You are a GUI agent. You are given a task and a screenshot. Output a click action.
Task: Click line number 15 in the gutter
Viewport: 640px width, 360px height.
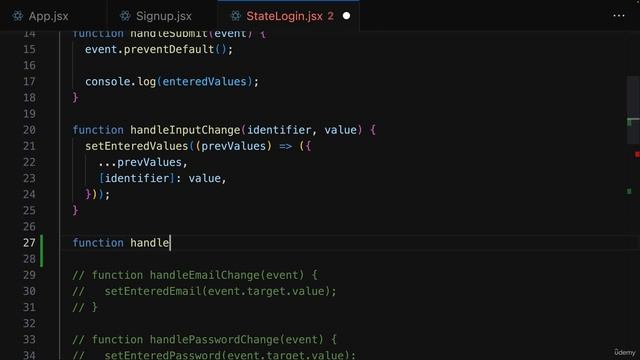29,49
